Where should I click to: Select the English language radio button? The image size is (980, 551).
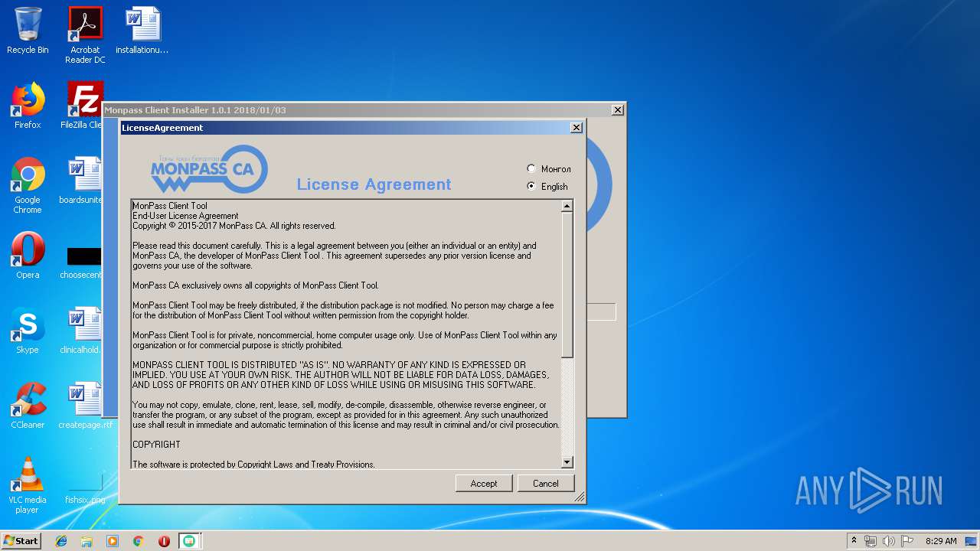531,186
